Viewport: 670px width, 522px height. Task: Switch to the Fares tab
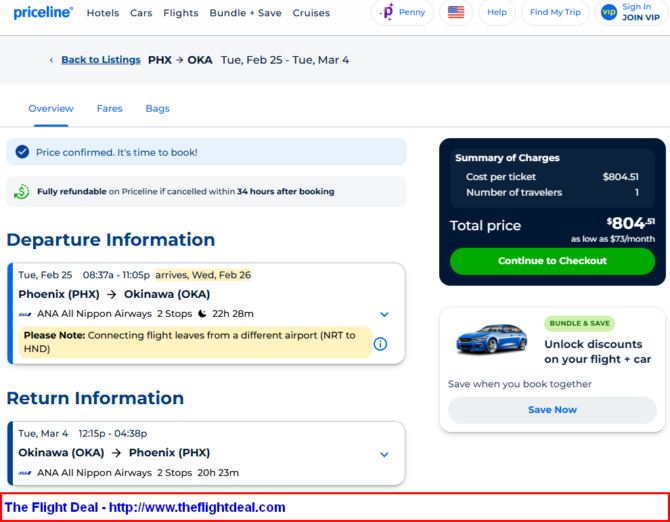[x=109, y=109]
